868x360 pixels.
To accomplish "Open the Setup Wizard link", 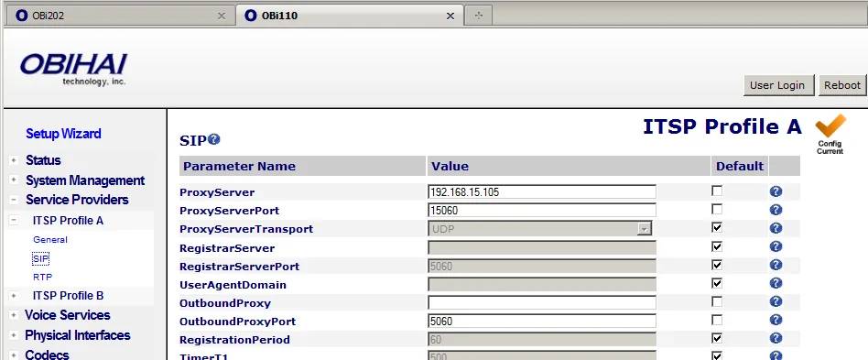I will click(63, 134).
